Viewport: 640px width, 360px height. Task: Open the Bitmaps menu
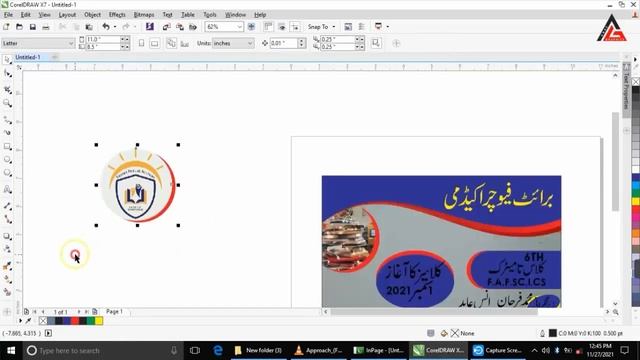pyautogui.click(x=144, y=15)
